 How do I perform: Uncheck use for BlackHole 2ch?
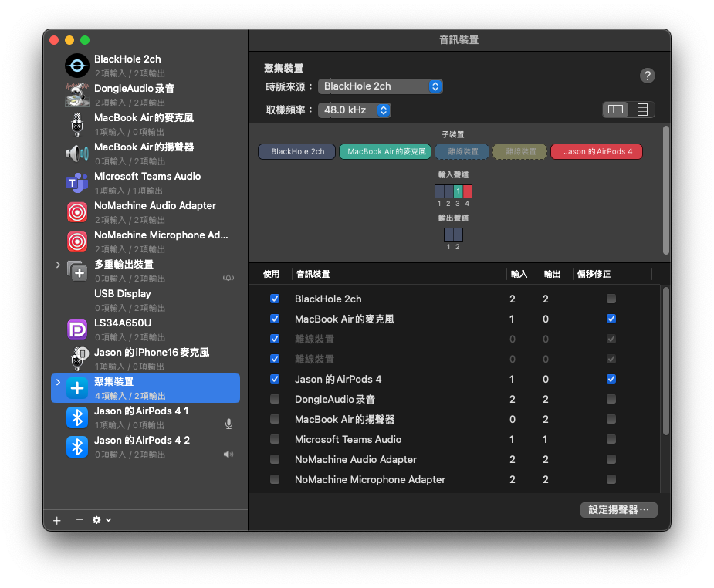click(x=275, y=299)
